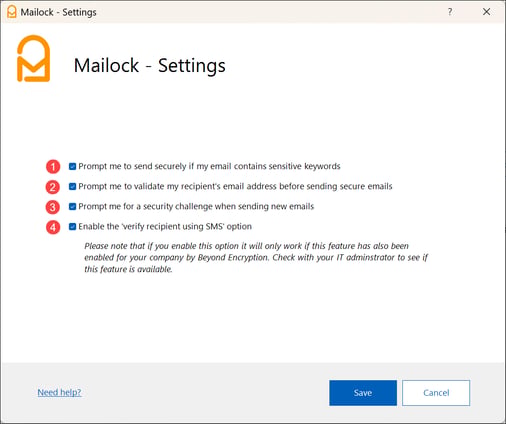The width and height of the screenshot is (506, 424).
Task: Click the 'Mailock - Settings' heading text
Action: [150, 65]
